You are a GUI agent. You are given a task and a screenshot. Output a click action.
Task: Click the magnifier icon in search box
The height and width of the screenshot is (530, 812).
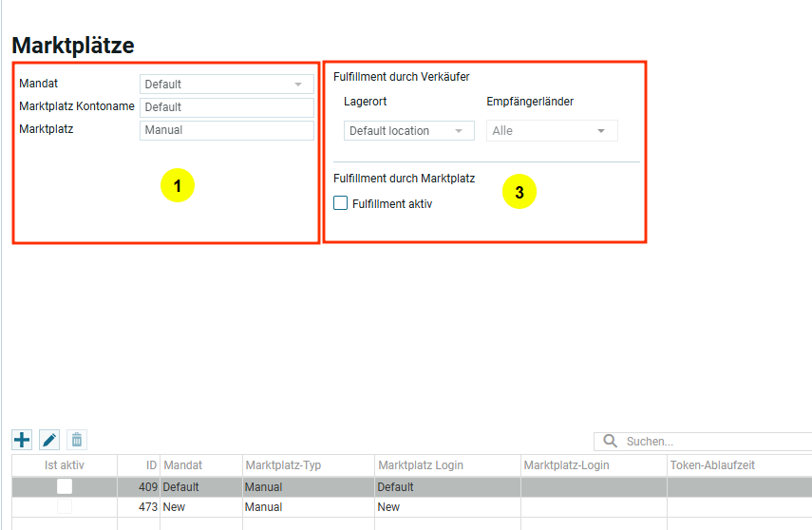[610, 442]
